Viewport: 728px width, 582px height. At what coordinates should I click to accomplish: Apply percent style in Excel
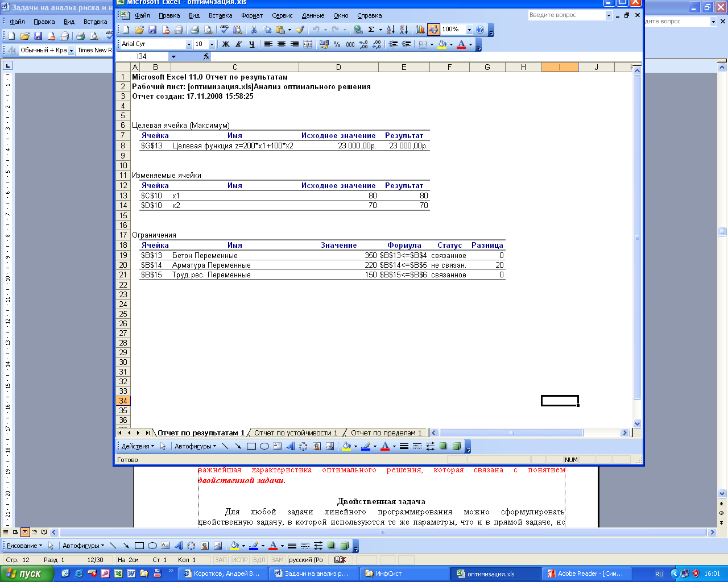click(337, 44)
